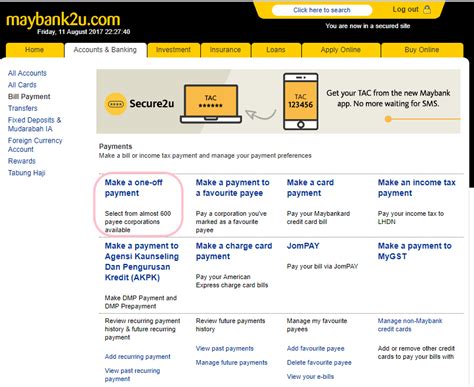Open the JomPAY payment option
The width and height of the screenshot is (474, 387).
click(x=303, y=246)
